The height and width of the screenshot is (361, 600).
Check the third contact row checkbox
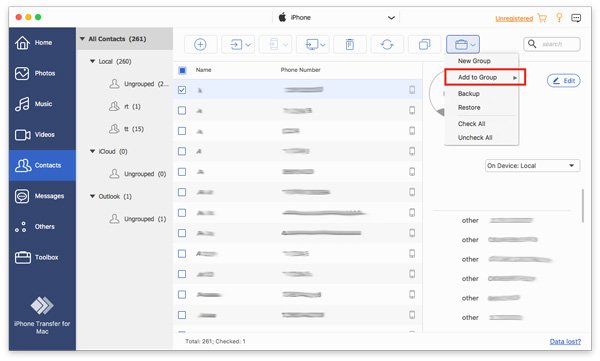click(x=182, y=131)
